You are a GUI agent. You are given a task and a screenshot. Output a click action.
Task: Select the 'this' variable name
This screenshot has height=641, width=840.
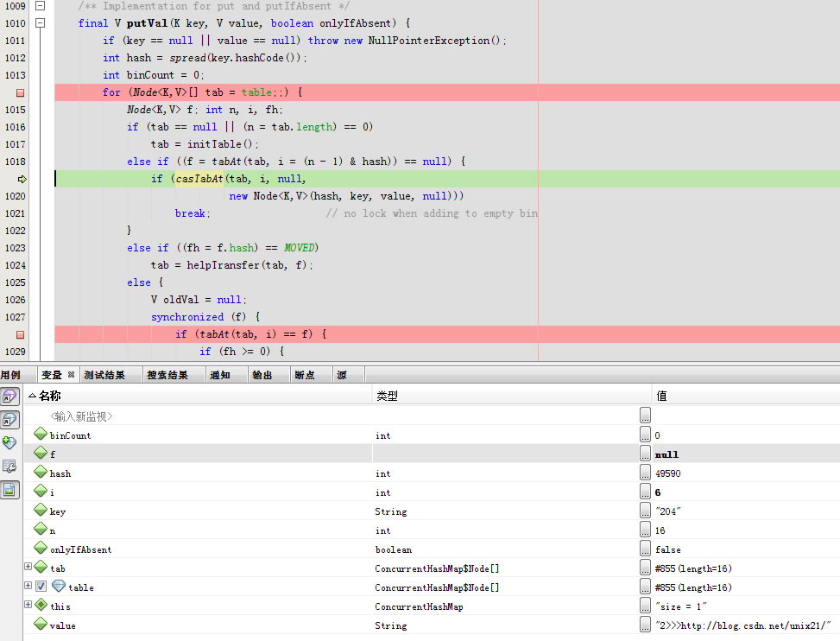pos(60,606)
